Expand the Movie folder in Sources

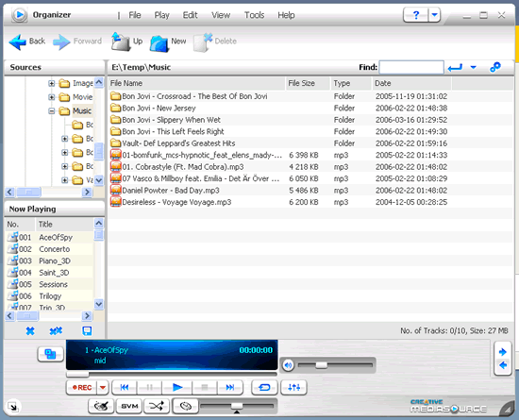click(52, 97)
